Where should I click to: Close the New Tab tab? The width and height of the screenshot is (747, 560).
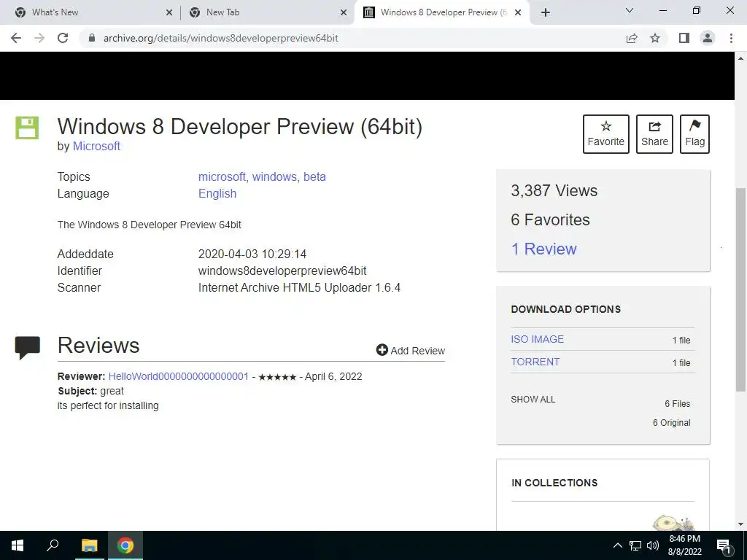pyautogui.click(x=344, y=12)
